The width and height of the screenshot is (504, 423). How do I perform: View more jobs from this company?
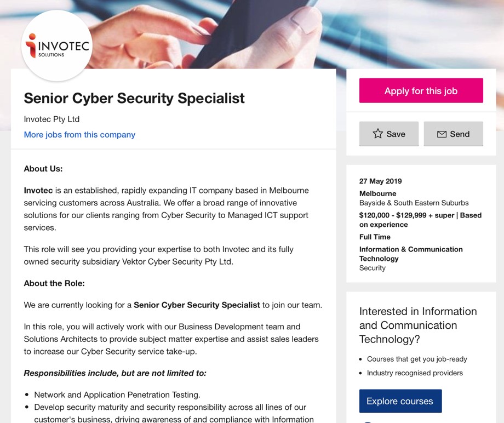tap(79, 135)
